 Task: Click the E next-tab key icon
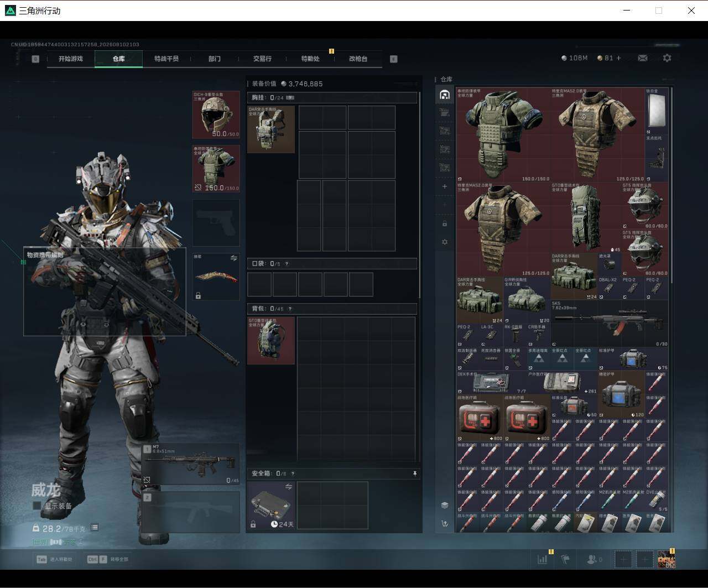click(x=394, y=59)
